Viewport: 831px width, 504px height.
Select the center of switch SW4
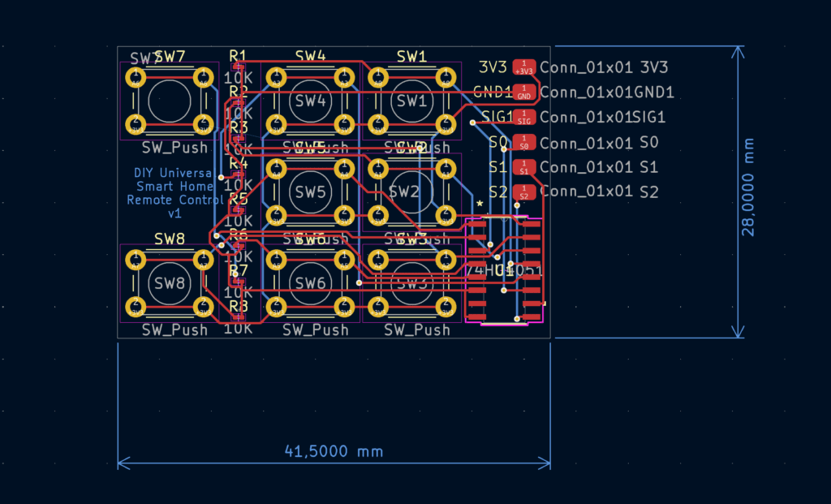coord(310,101)
